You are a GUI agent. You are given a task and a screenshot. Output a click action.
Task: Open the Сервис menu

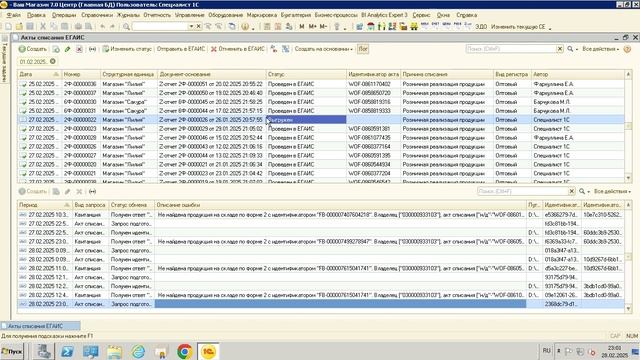point(421,15)
